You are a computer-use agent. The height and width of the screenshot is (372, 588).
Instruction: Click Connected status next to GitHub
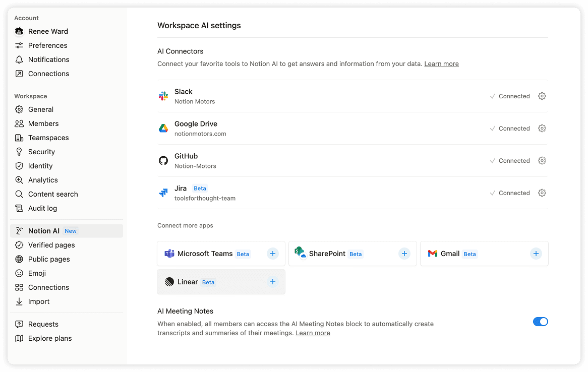click(514, 160)
